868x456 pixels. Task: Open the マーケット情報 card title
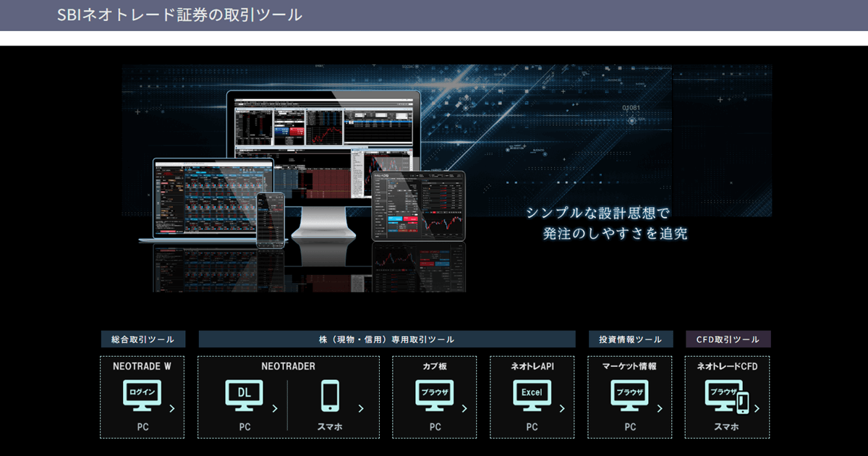(x=630, y=366)
